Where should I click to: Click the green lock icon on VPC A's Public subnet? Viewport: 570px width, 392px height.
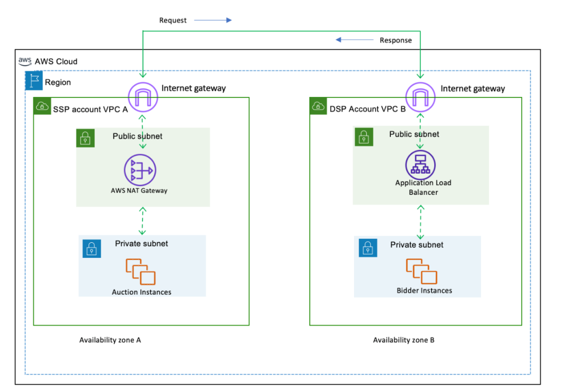(85, 138)
